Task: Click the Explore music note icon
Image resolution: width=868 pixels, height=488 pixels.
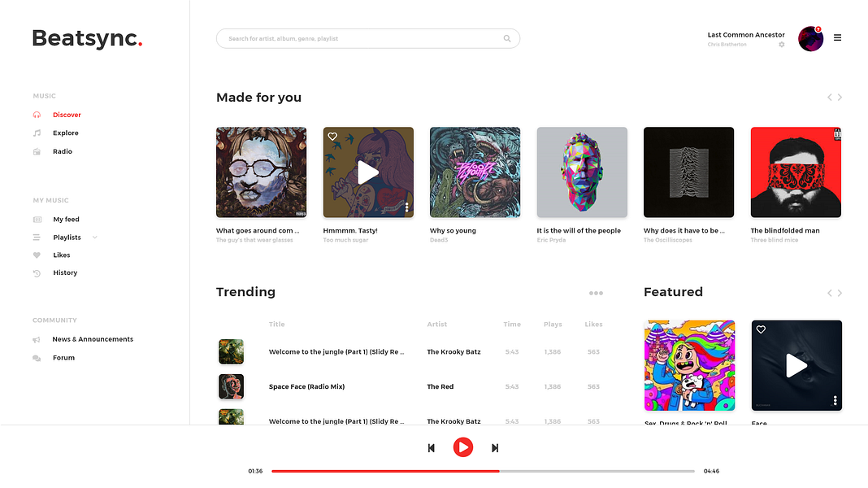Action: pyautogui.click(x=37, y=133)
